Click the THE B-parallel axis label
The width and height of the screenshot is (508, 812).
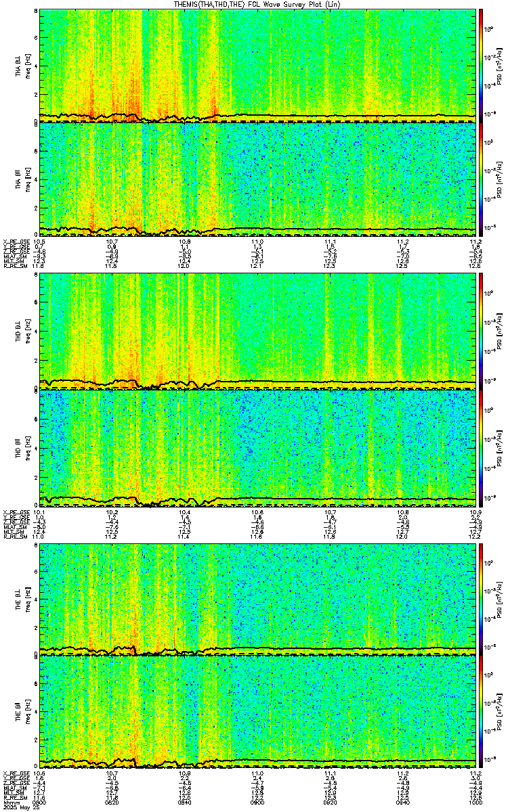click(x=19, y=713)
